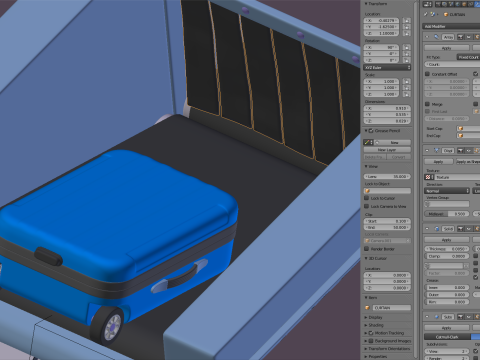Browse textures with the Displace texture icon

click(429, 177)
